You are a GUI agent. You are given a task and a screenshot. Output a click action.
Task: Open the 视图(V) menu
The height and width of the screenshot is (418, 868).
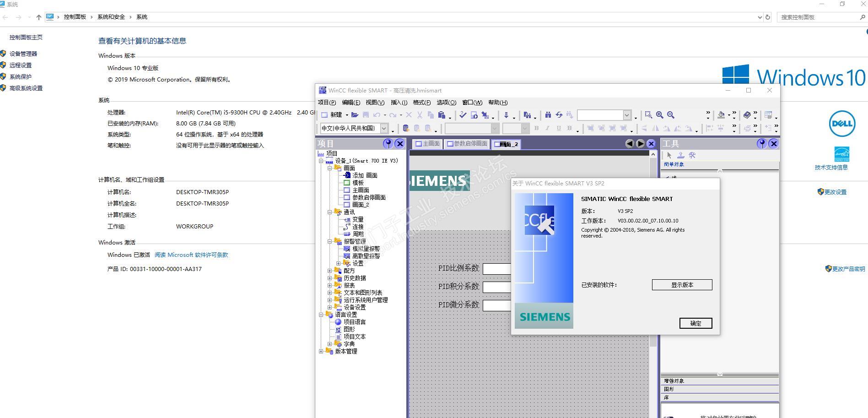(375, 103)
